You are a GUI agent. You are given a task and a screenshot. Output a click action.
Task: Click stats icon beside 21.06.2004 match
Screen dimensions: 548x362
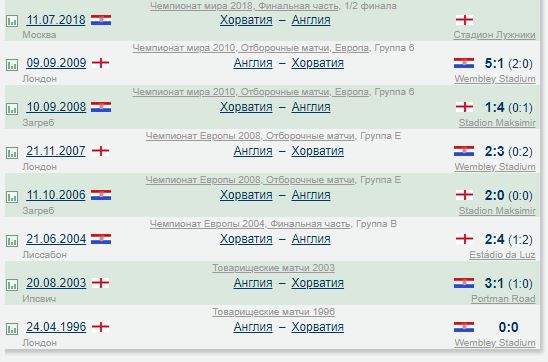pyautogui.click(x=12, y=241)
